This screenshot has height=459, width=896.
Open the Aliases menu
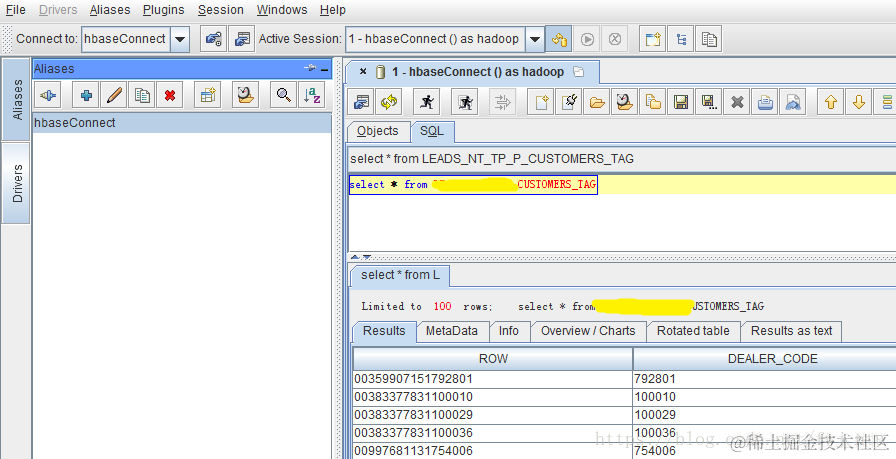[x=110, y=10]
